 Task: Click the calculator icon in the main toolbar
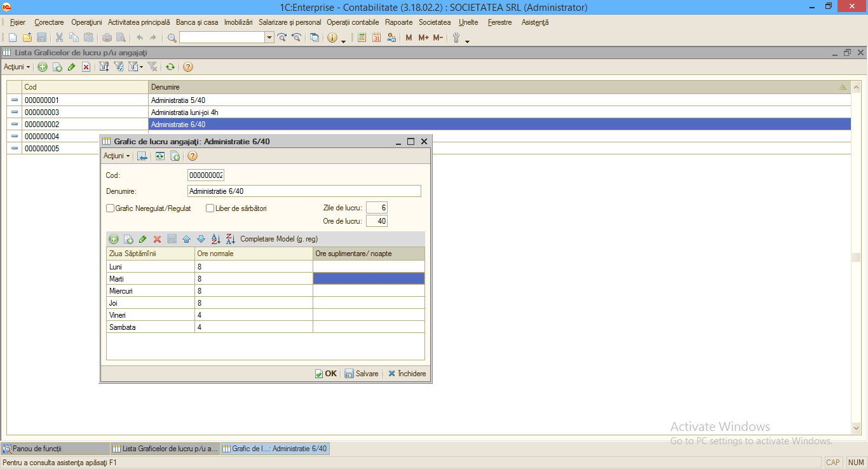click(x=362, y=37)
